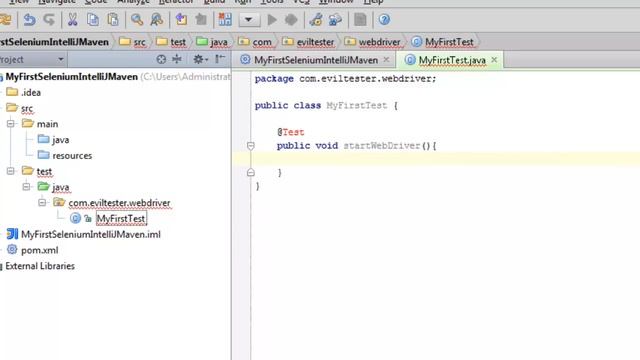This screenshot has height=360, width=640.
Task: Open Project Structure toolbar icon
Action: tap(335, 20)
